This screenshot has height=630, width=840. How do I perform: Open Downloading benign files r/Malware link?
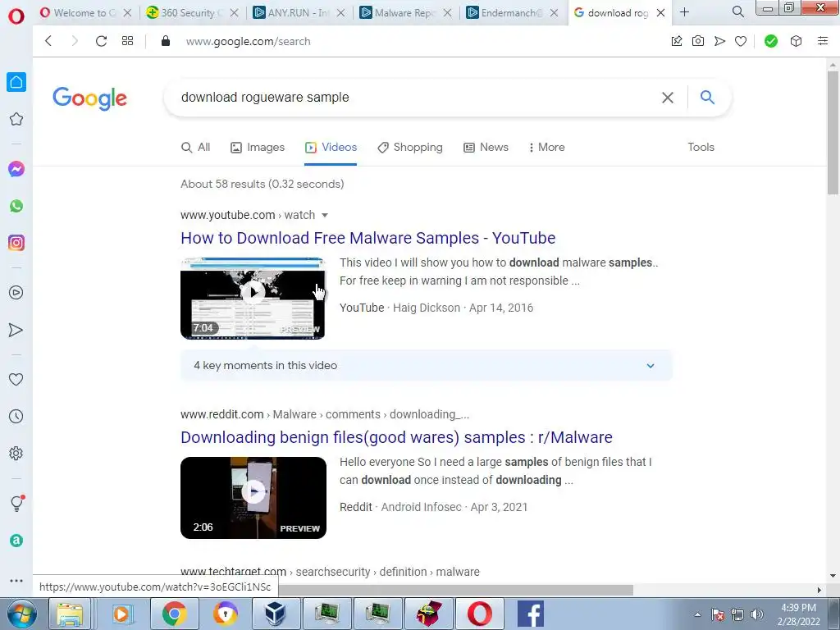click(396, 437)
